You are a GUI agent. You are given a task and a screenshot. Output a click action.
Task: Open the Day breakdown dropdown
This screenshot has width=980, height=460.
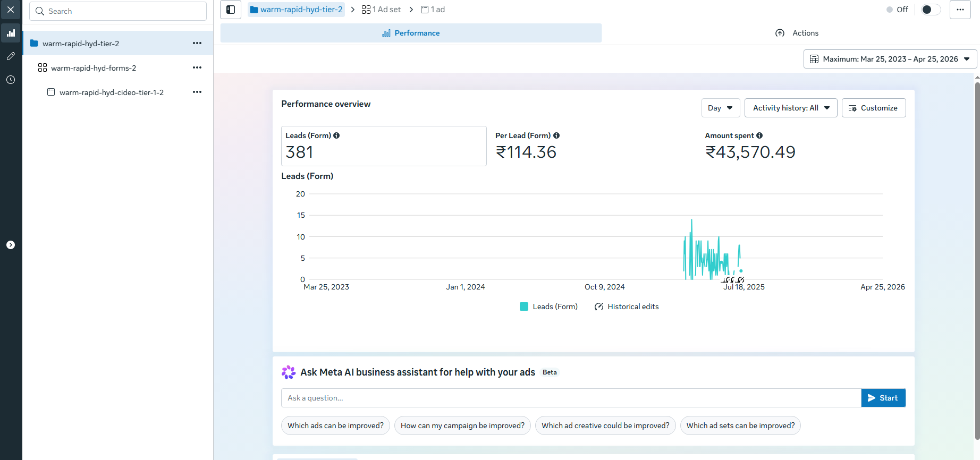720,108
